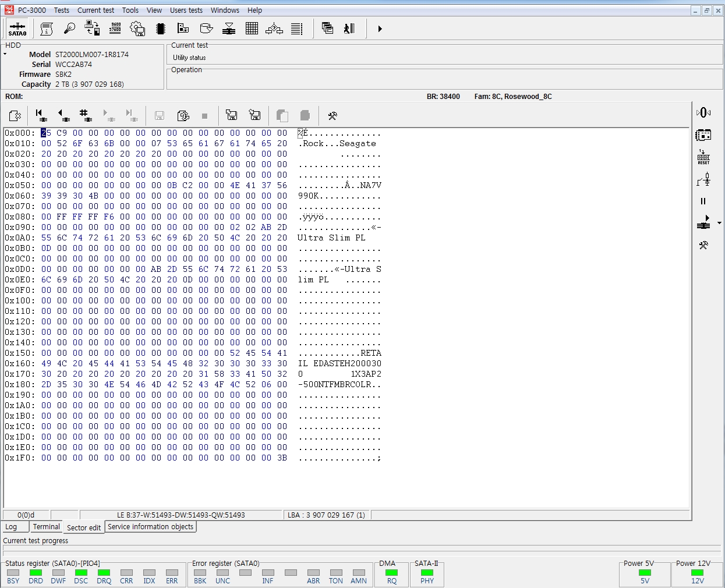The image size is (725, 588).
Task: Click the go-to sector number (#) icon
Action: [x=86, y=115]
